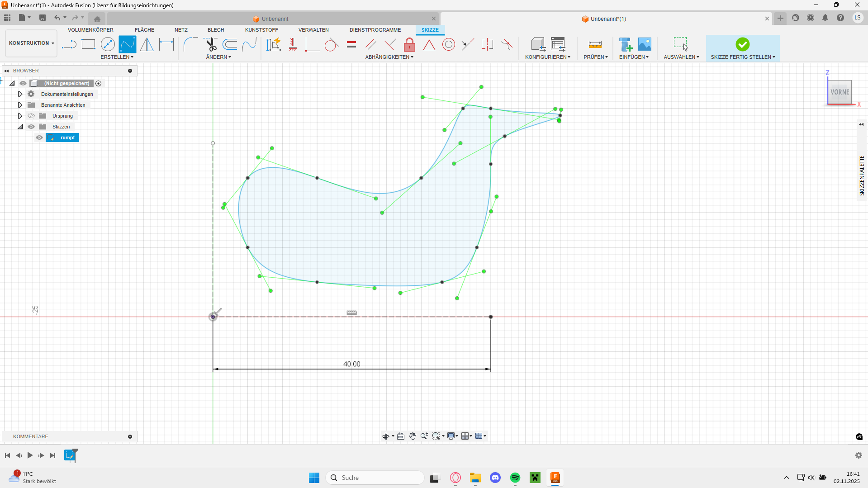Click the Insert Image icon
The width and height of the screenshot is (868, 488).
645,44
